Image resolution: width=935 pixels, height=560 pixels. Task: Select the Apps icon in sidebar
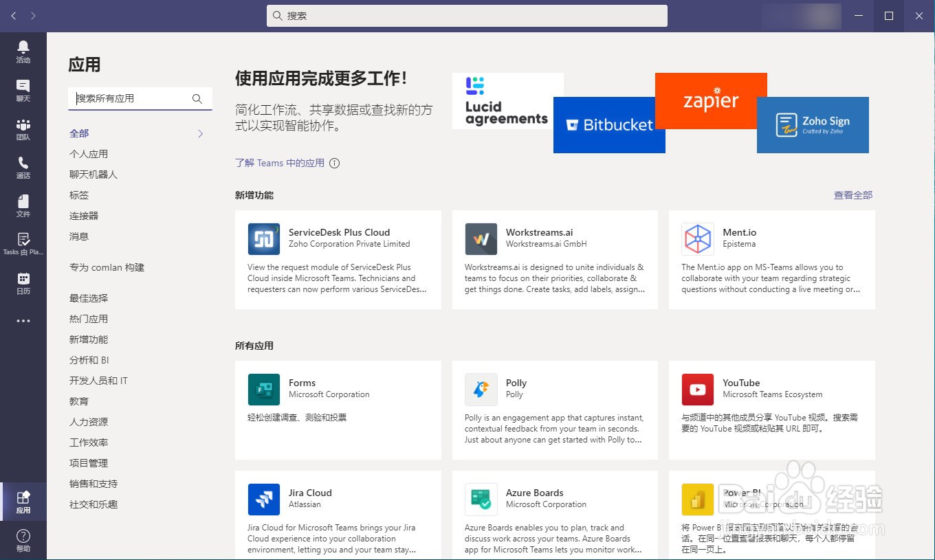[x=23, y=497]
